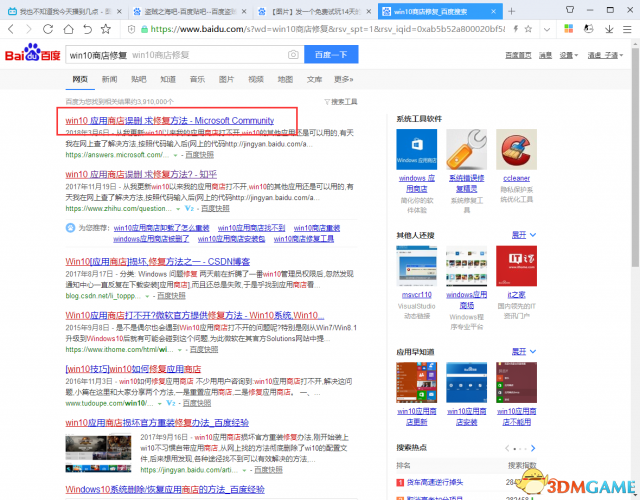Open the downloads arrow icon
Viewport: 640px width, 500px height.
pyautogui.click(x=609, y=29)
